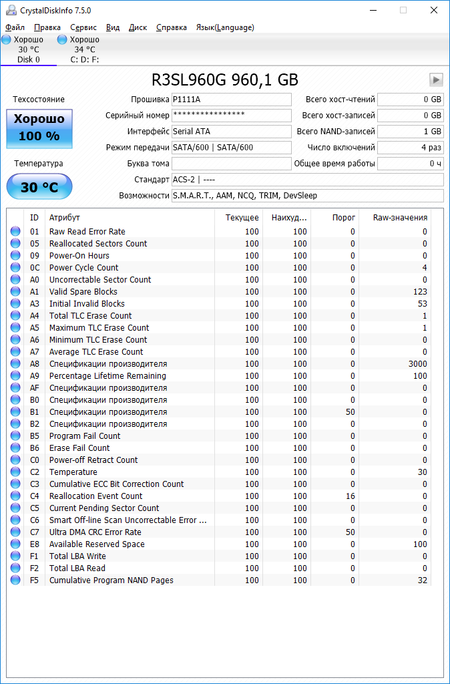450x684 pixels.
Task: Click status icon for Erase Fail Count
Action: click(16, 448)
